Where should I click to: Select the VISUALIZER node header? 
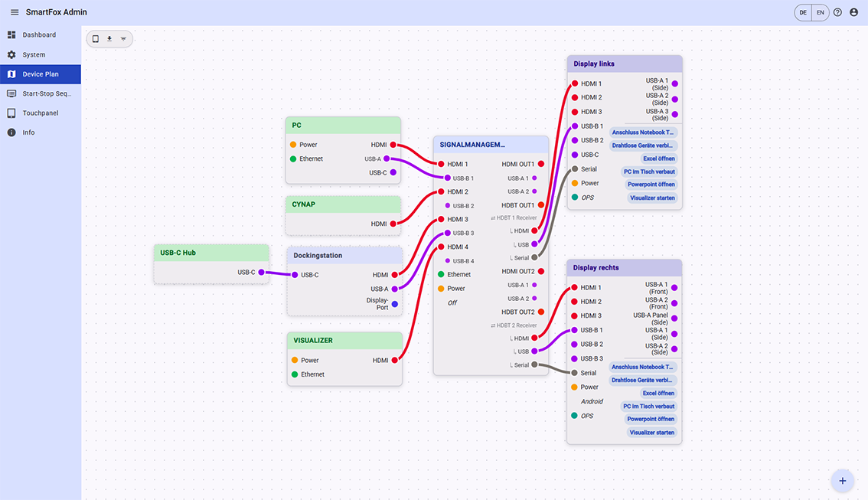pyautogui.click(x=344, y=341)
